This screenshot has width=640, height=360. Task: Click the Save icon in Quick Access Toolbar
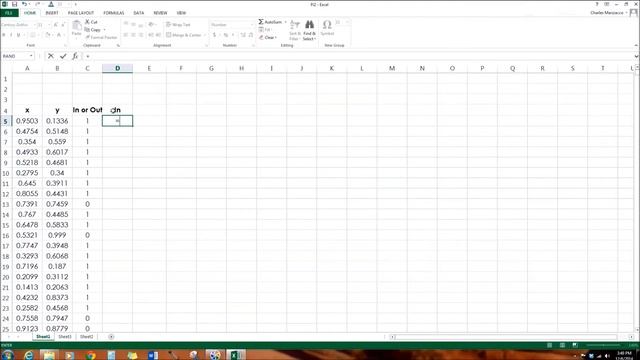point(14,4)
